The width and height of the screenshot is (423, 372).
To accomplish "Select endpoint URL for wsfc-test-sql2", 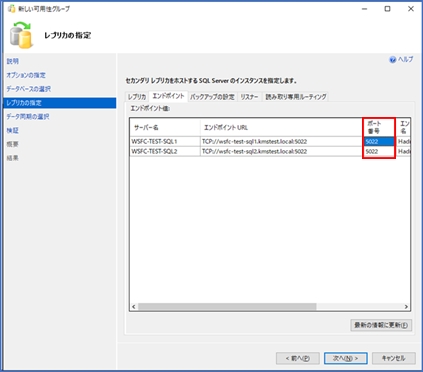I will pyautogui.click(x=281, y=151).
